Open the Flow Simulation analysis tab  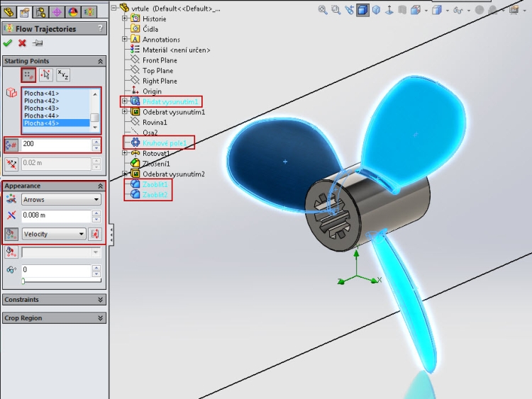click(89, 12)
